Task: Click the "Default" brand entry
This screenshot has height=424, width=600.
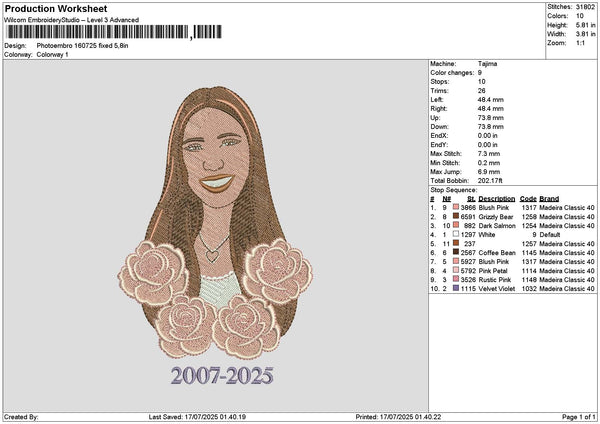Action: [550, 235]
